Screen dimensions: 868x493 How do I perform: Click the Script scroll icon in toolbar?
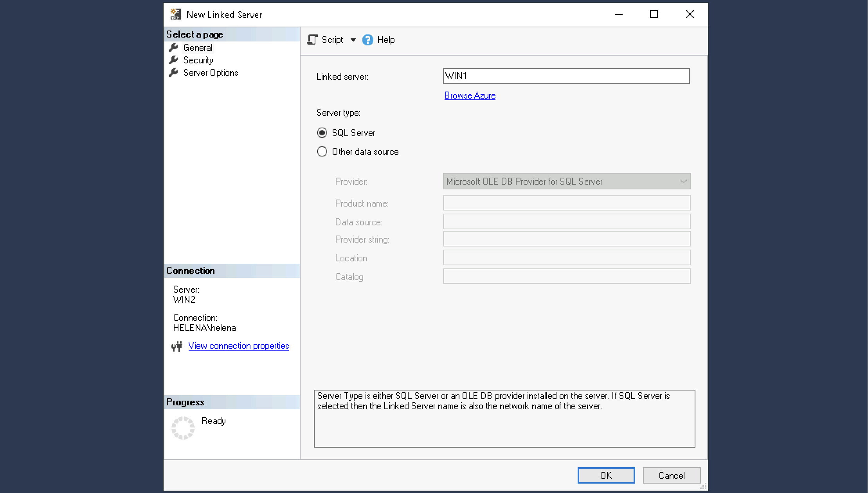coord(312,40)
